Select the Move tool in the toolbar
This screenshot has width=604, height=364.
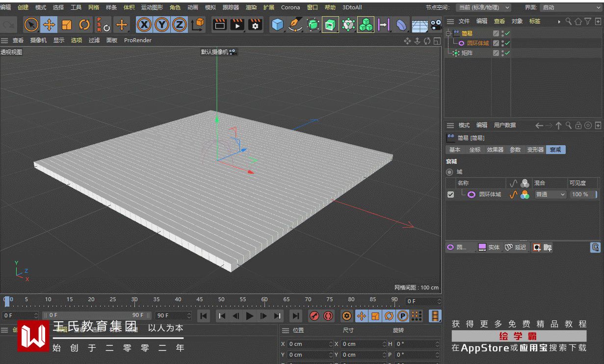pyautogui.click(x=49, y=25)
